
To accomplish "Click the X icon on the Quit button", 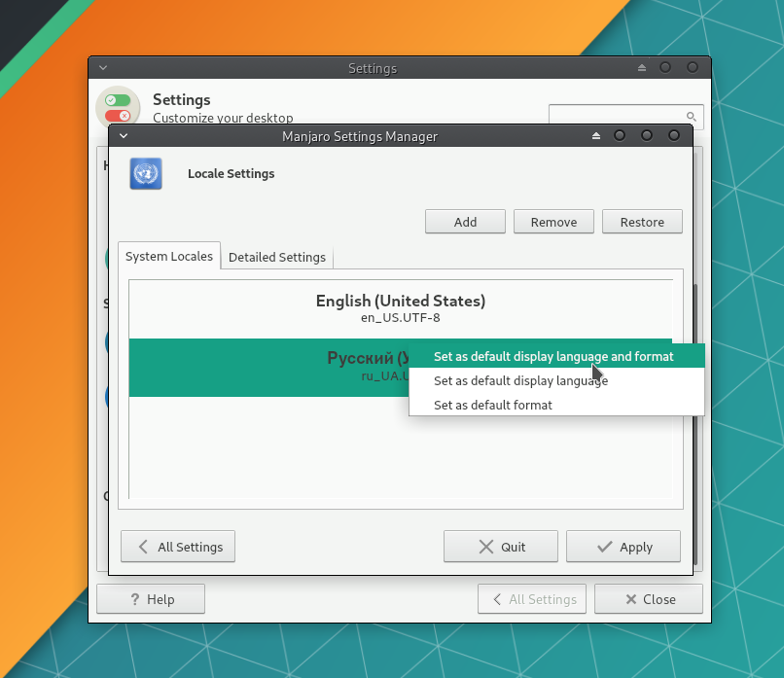I will tap(486, 547).
